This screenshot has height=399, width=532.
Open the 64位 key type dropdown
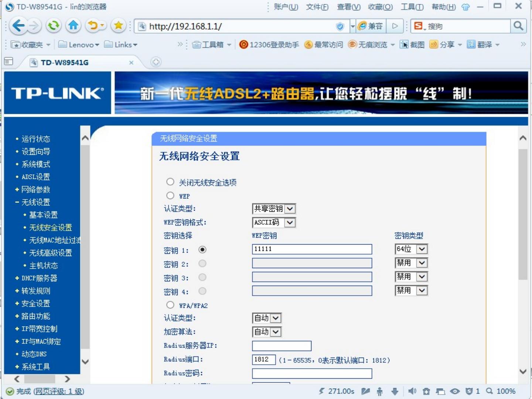411,249
